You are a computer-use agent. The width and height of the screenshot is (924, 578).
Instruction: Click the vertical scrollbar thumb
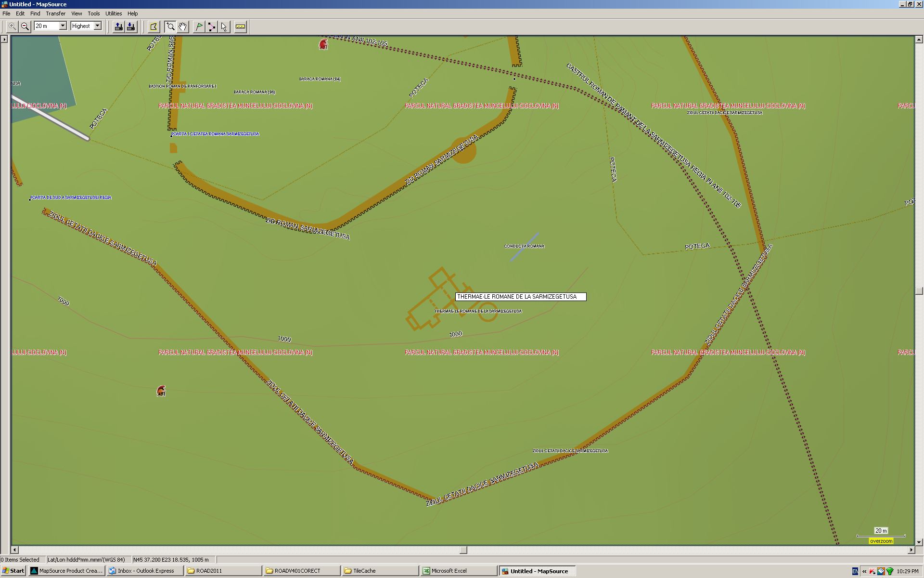click(x=919, y=291)
